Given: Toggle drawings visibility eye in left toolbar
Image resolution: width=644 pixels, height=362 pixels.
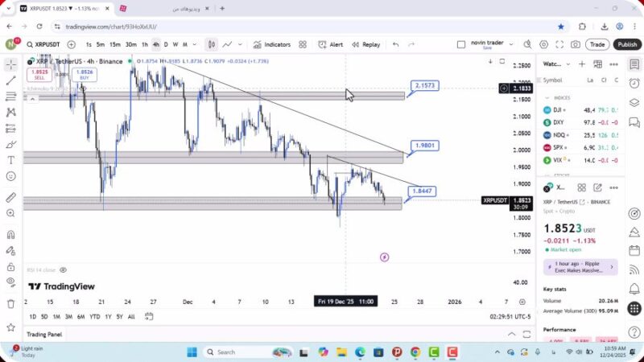Looking at the screenshot, I should [x=10, y=282].
